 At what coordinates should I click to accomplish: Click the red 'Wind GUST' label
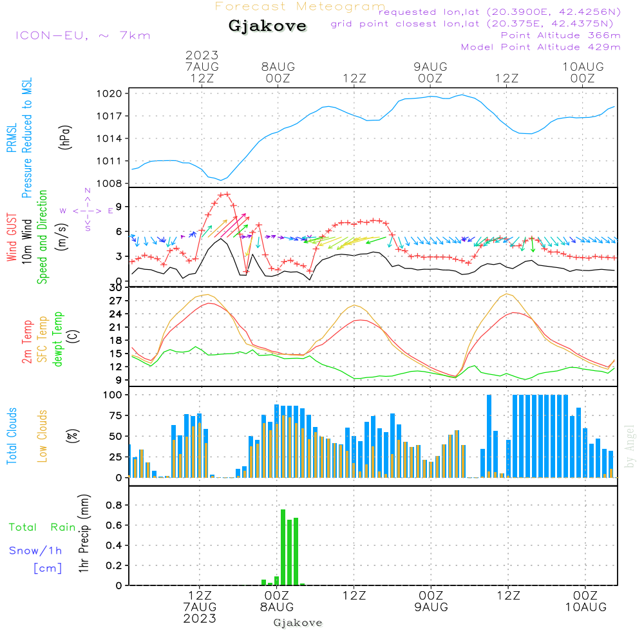(12, 237)
